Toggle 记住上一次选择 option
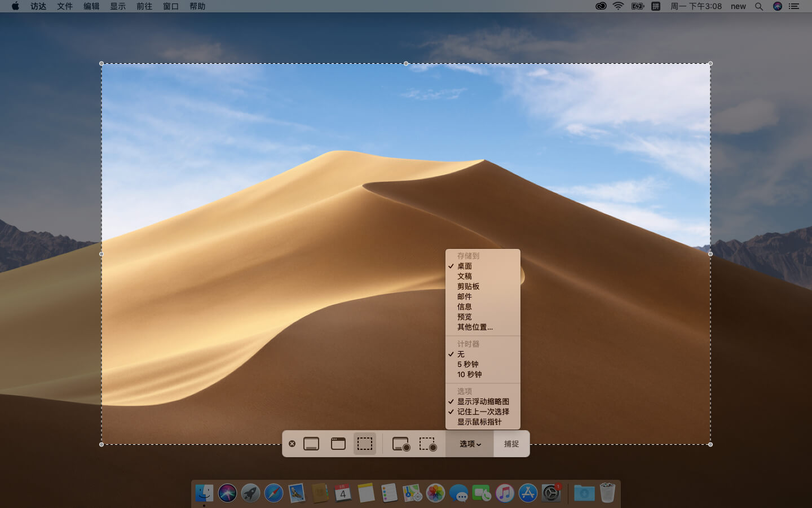This screenshot has width=812, height=508. (483, 411)
